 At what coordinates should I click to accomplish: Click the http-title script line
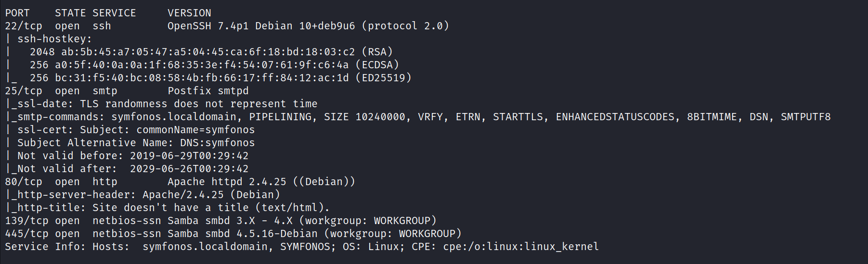(168, 208)
